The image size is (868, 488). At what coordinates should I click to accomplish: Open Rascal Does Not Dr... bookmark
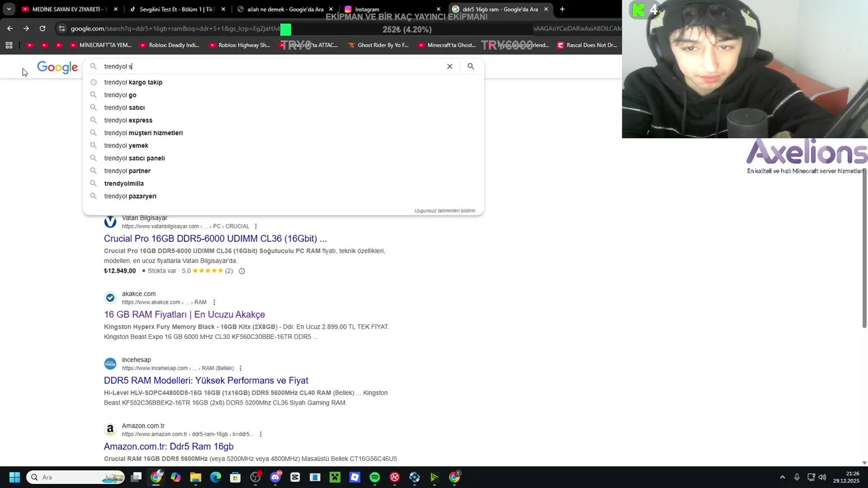(x=587, y=45)
